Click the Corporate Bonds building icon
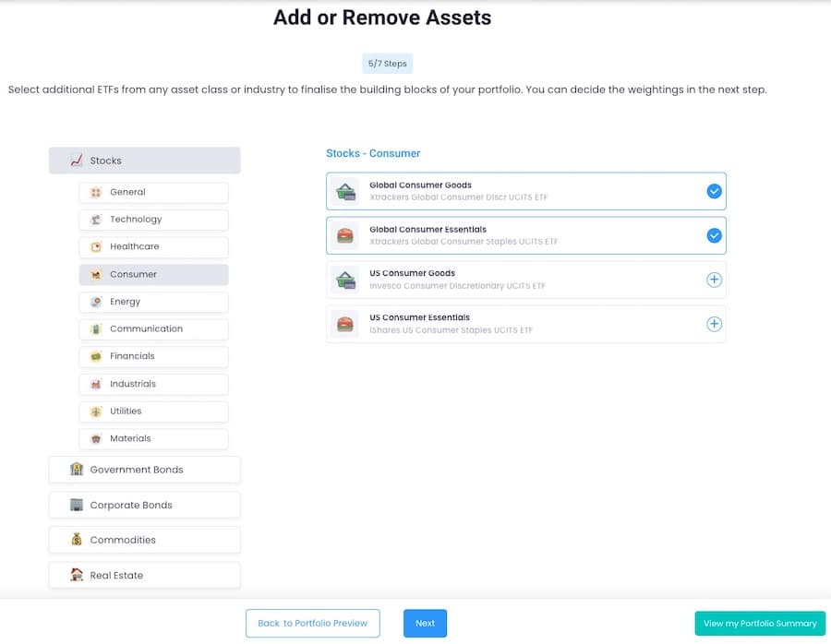The height and width of the screenshot is (644, 831). [77, 504]
